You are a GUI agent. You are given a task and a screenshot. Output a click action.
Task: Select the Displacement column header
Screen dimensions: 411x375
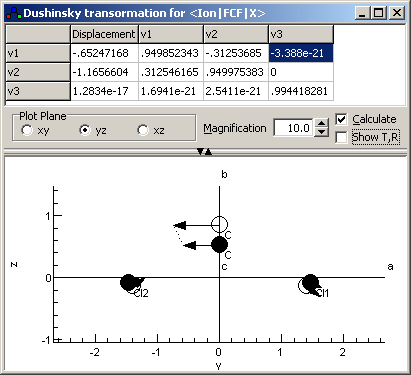[x=104, y=34]
